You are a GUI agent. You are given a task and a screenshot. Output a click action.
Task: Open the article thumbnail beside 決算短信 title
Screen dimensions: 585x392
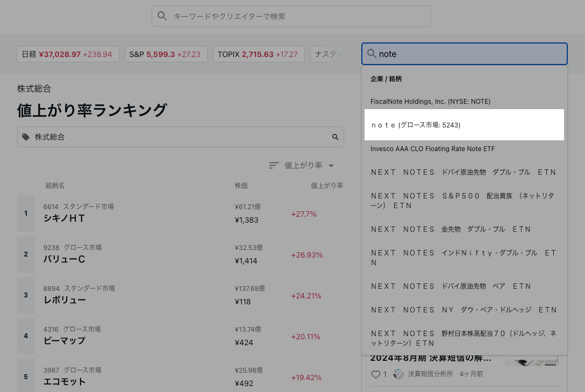click(532, 361)
